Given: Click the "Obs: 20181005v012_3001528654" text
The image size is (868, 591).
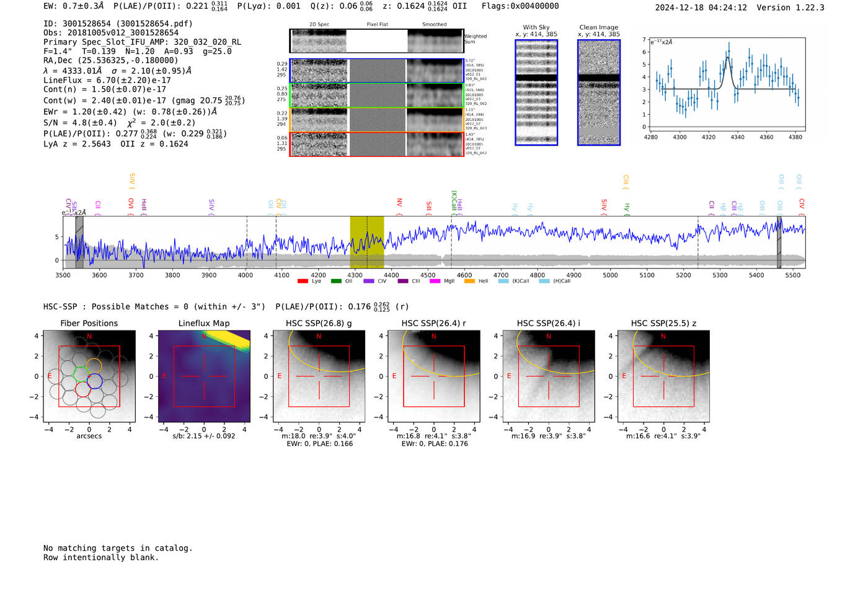Looking at the screenshot, I should click(x=111, y=33).
